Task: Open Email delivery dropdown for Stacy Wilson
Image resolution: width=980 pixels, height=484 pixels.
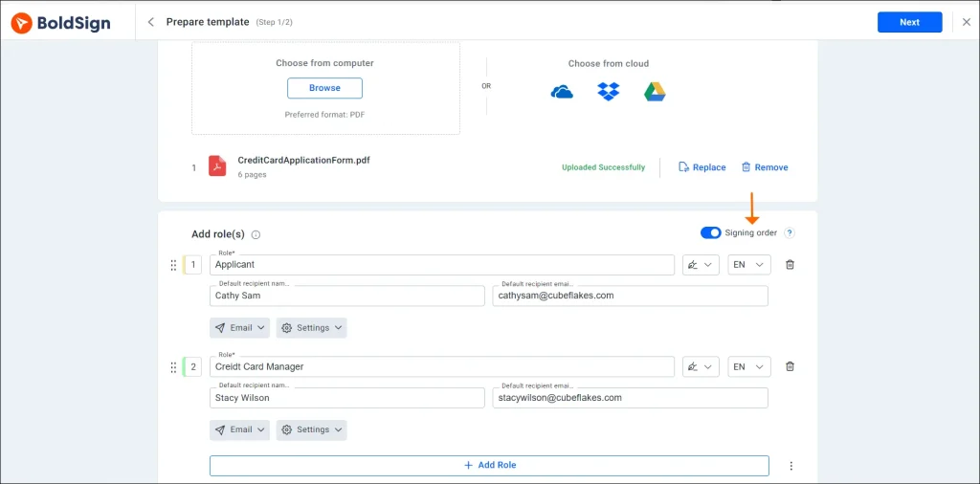Action: point(239,429)
